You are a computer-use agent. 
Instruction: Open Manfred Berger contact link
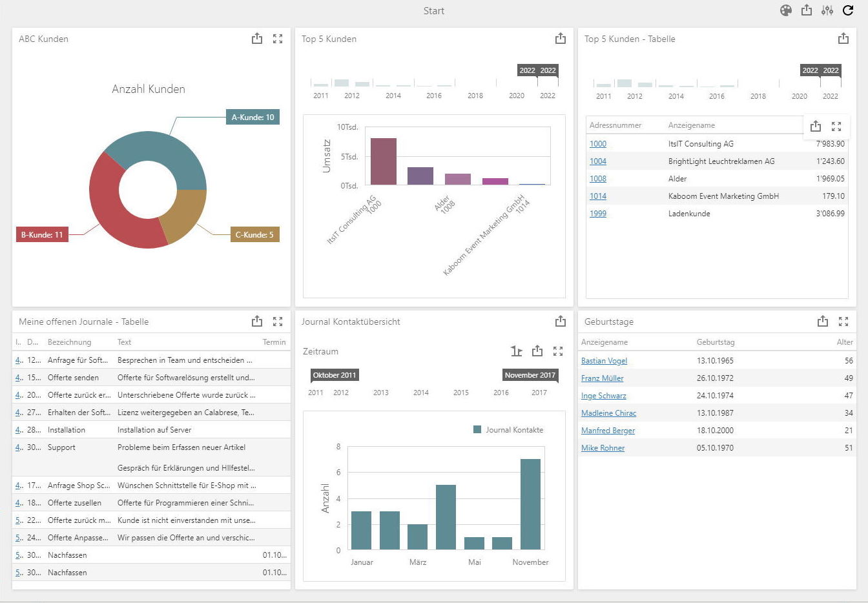[x=608, y=431]
